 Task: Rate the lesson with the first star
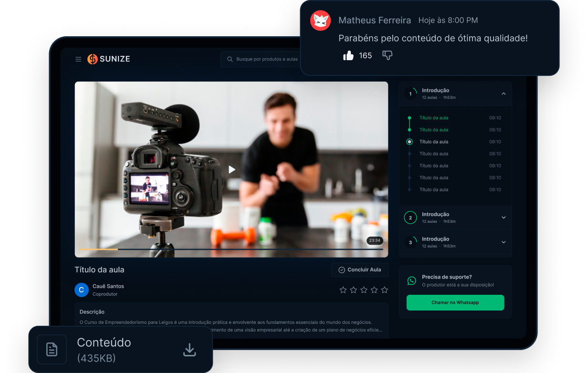343,290
